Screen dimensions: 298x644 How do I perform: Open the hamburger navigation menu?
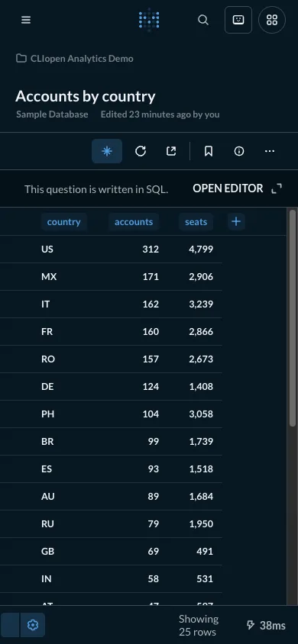click(26, 20)
